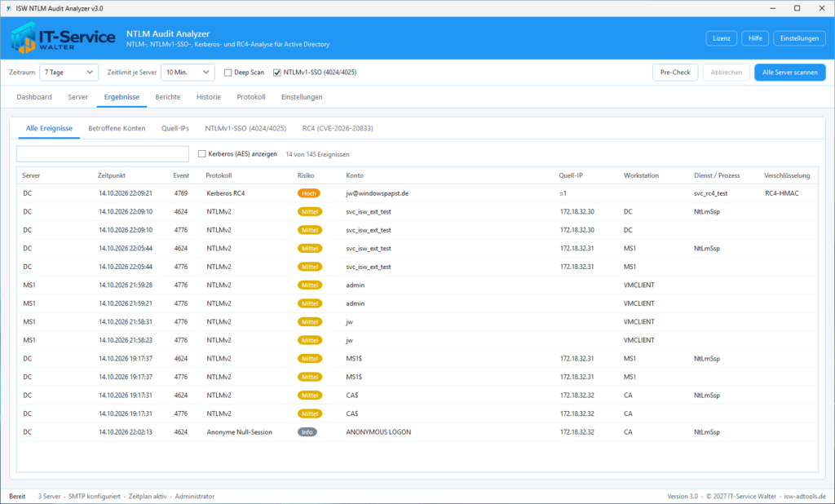Click the Hoch risk badge
835x504 pixels.
coord(308,193)
